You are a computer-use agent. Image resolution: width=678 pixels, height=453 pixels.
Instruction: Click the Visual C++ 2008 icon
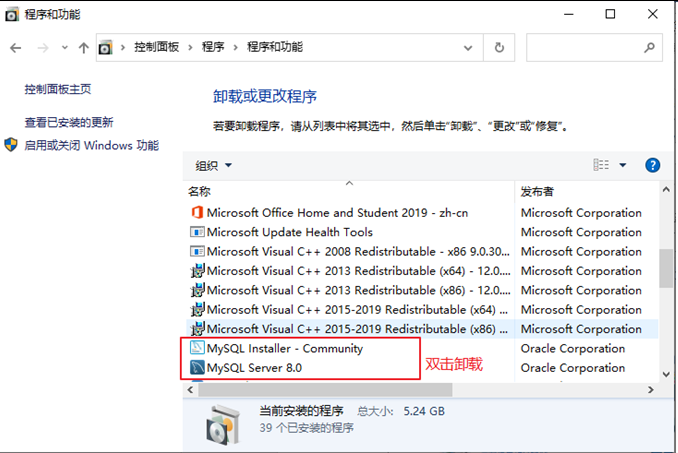[197, 252]
